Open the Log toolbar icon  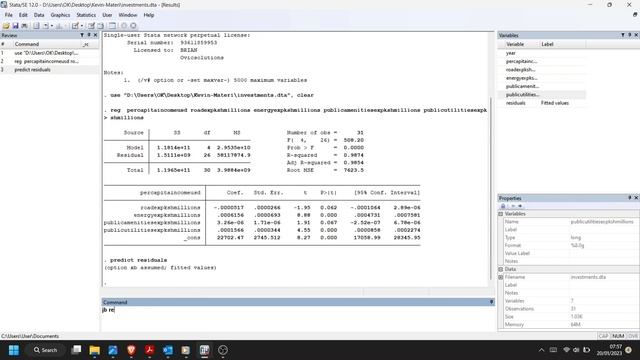point(36,26)
